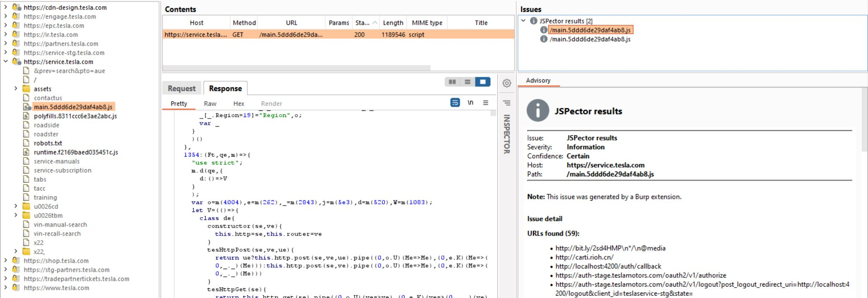
Task: Click file icon beside robots.txt
Action: pos(27,143)
